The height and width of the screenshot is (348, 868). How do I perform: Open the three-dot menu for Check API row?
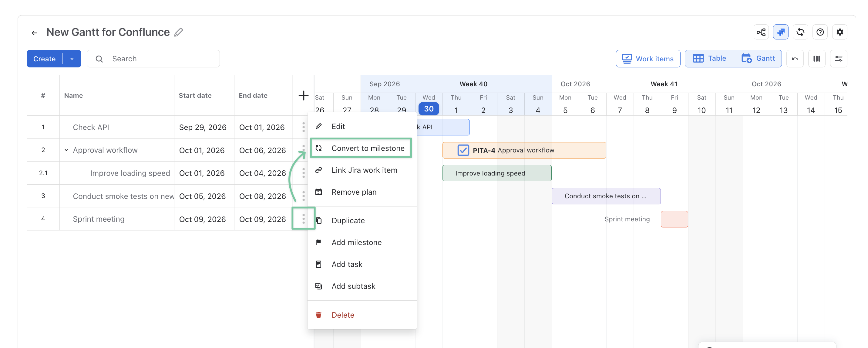pos(304,127)
